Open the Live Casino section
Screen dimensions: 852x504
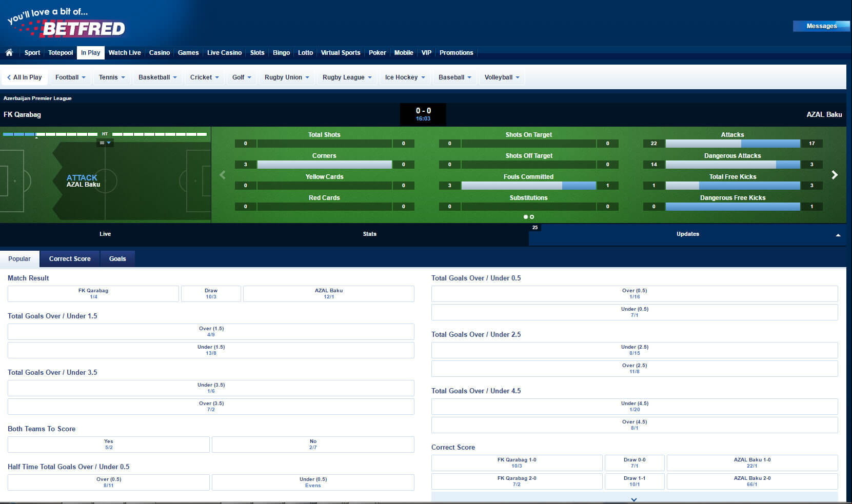pos(224,53)
